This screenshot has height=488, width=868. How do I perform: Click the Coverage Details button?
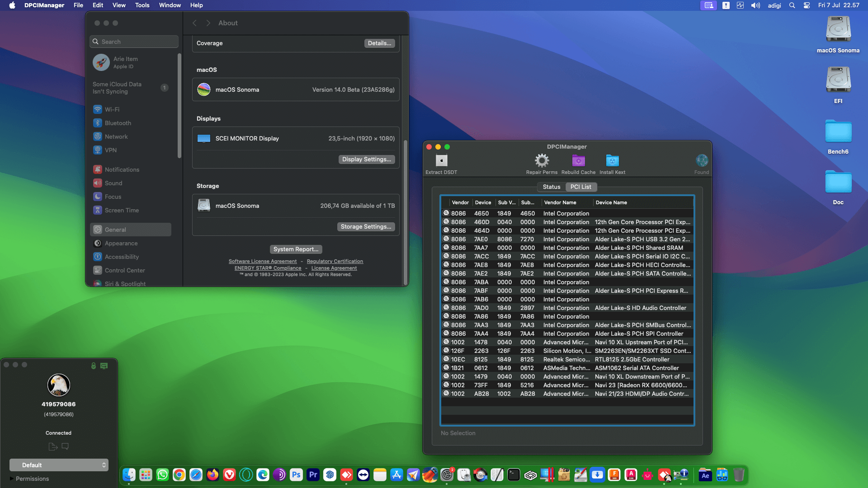pyautogui.click(x=379, y=43)
